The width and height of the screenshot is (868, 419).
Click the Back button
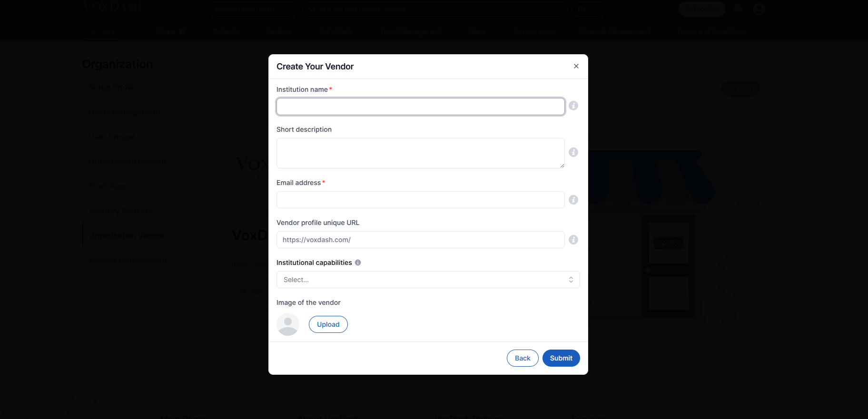pos(523,358)
